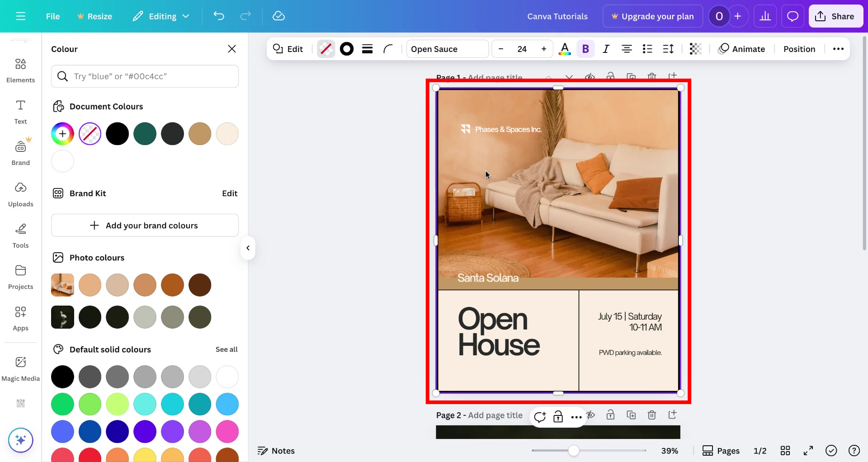Open the Editing mode dropdown

(160, 16)
